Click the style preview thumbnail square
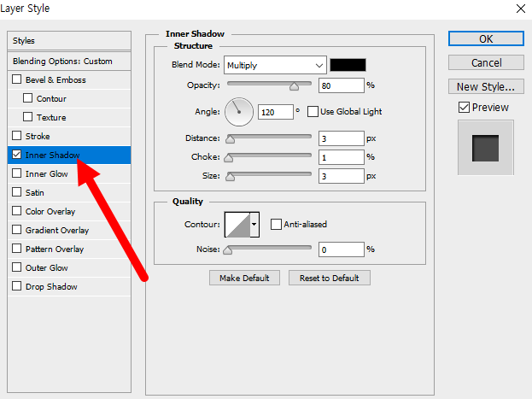532x399 pixels. (486, 148)
